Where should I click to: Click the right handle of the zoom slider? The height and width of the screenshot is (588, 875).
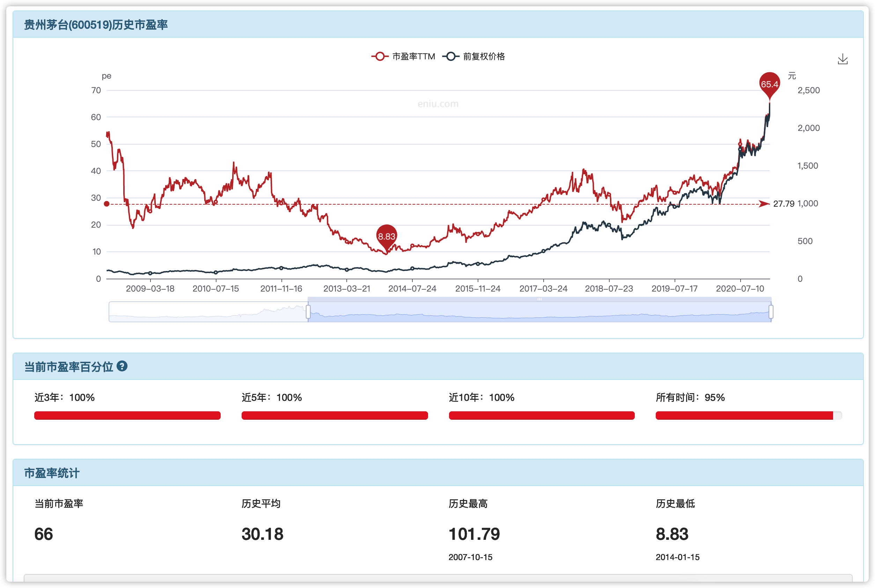click(x=771, y=311)
